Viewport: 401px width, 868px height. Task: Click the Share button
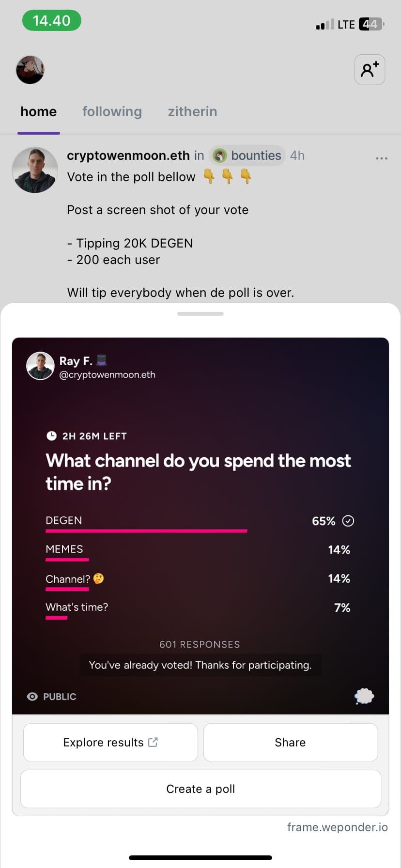[x=291, y=742]
